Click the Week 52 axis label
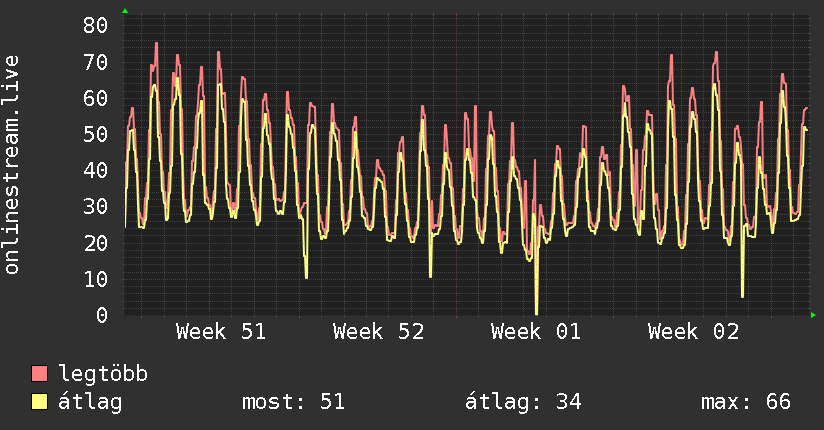Image resolution: width=824 pixels, height=430 pixels. (x=378, y=332)
